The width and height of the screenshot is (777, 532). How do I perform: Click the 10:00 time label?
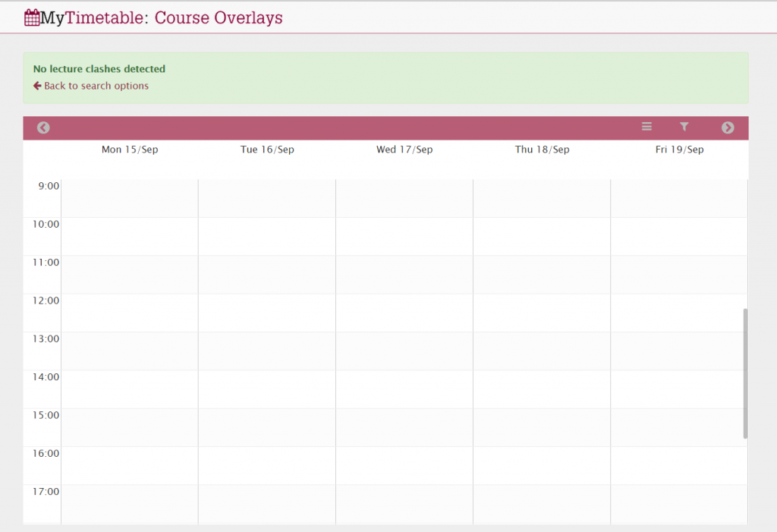(46, 224)
